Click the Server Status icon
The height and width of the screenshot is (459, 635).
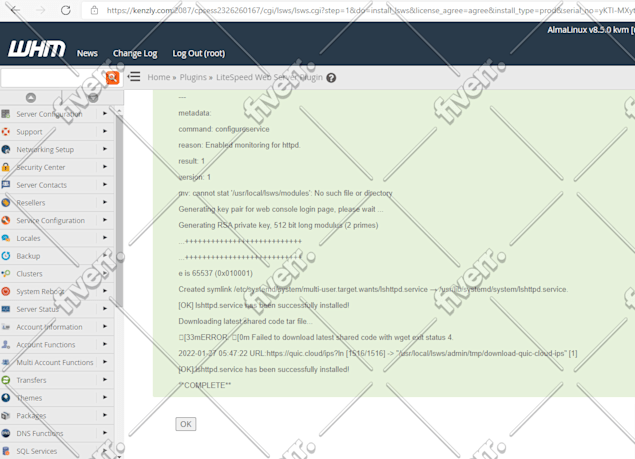[x=6, y=309]
